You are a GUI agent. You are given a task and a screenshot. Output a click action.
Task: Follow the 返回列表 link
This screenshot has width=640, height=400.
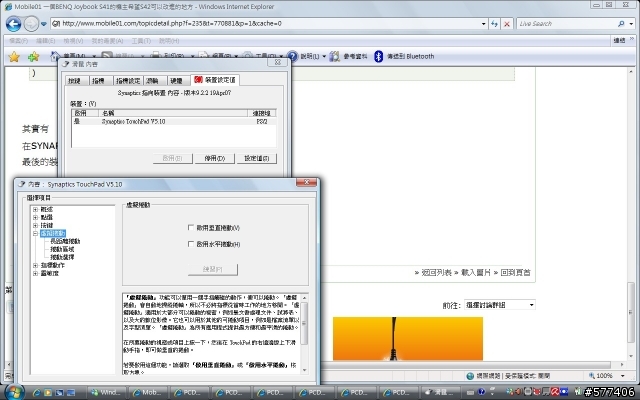(436, 272)
